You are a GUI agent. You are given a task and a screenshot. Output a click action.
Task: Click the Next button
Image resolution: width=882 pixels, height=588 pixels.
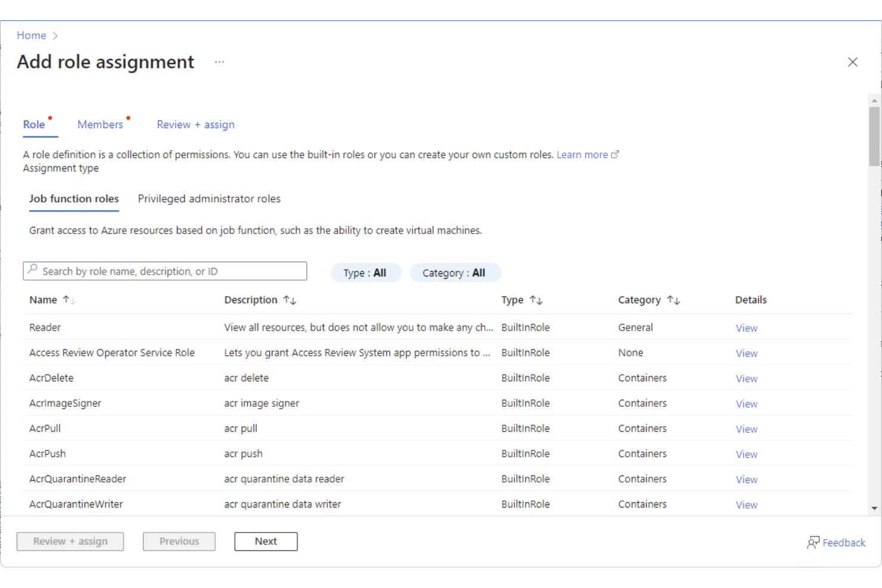[266, 541]
